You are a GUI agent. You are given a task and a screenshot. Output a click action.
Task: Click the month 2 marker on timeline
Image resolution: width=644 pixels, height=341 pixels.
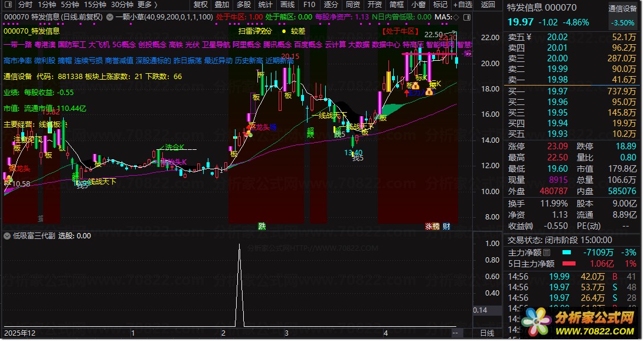[x=224, y=333]
